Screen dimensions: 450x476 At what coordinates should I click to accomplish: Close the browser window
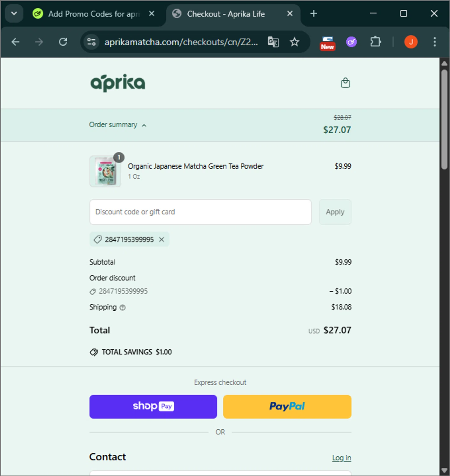click(x=434, y=13)
